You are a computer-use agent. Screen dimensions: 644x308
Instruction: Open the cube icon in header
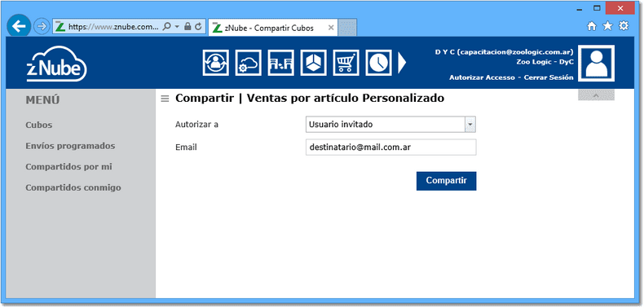click(313, 63)
